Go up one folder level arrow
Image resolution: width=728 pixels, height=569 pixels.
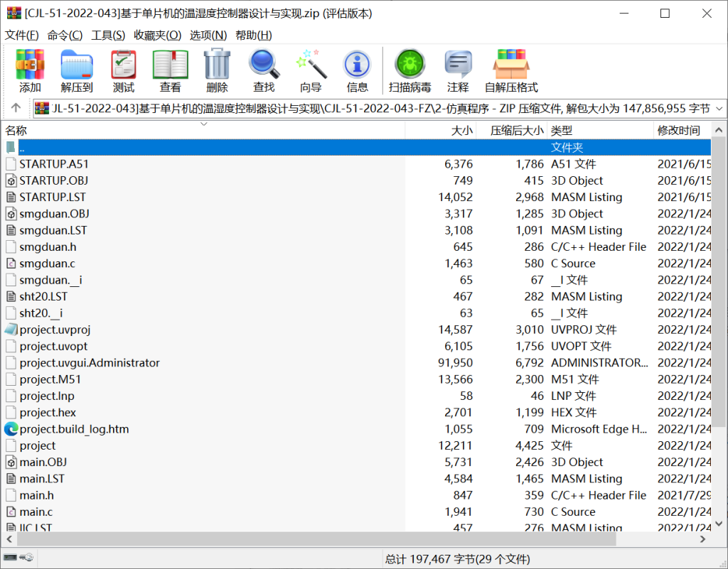pos(16,109)
